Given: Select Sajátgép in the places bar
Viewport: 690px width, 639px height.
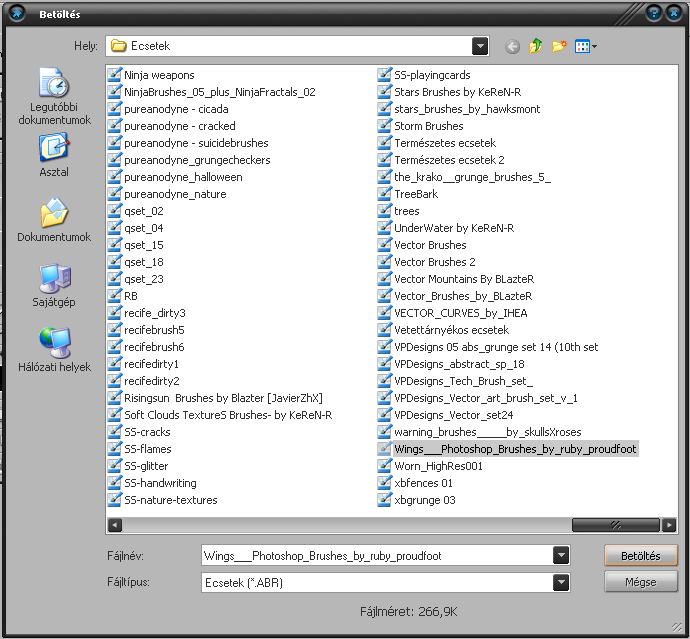Looking at the screenshot, I should click(54, 285).
